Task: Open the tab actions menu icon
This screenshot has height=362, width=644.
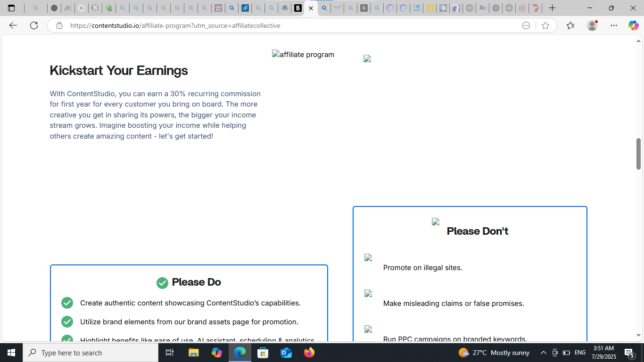Action: click(x=11, y=8)
